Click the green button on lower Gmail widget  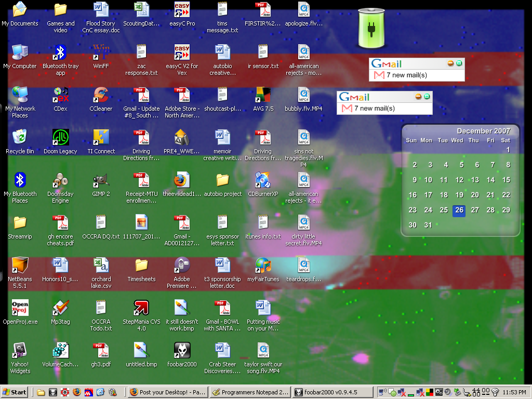(427, 97)
